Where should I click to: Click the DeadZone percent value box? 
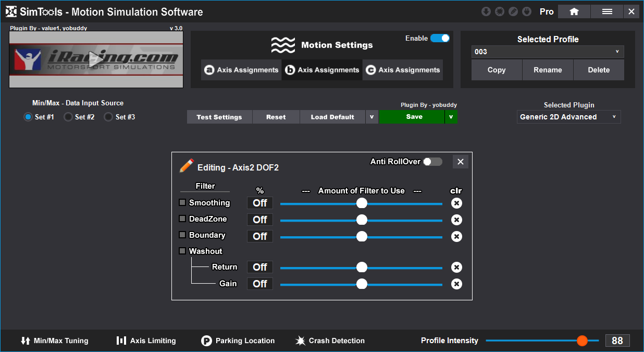pyautogui.click(x=260, y=220)
